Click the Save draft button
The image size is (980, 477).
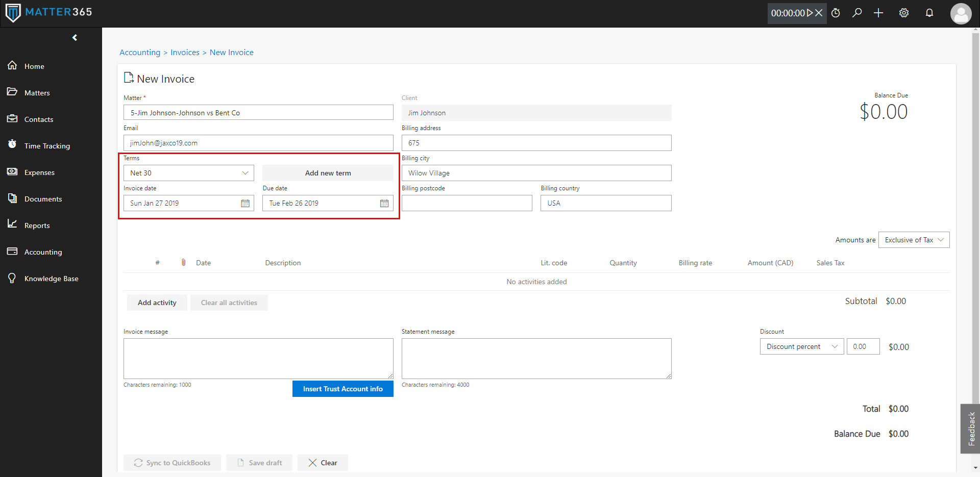tap(259, 463)
